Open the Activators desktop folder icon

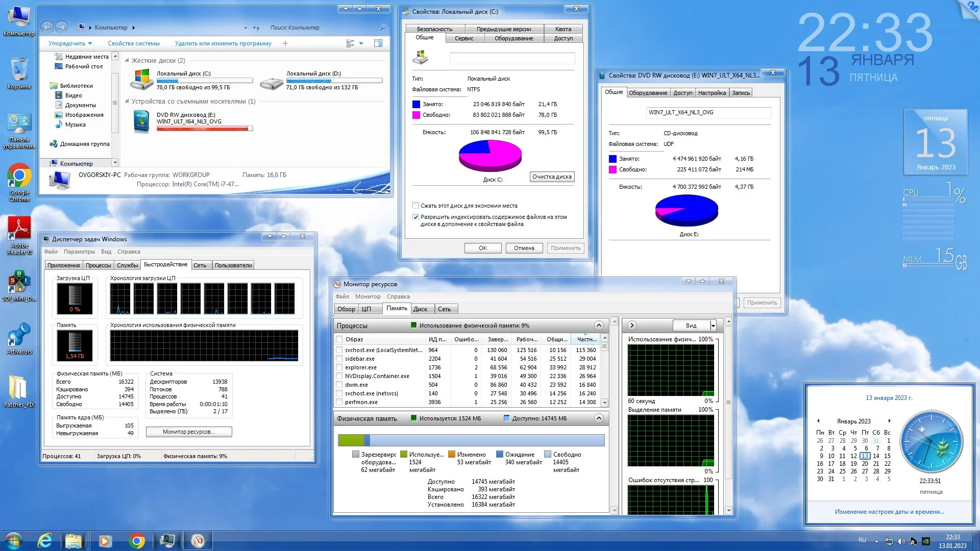19,335
